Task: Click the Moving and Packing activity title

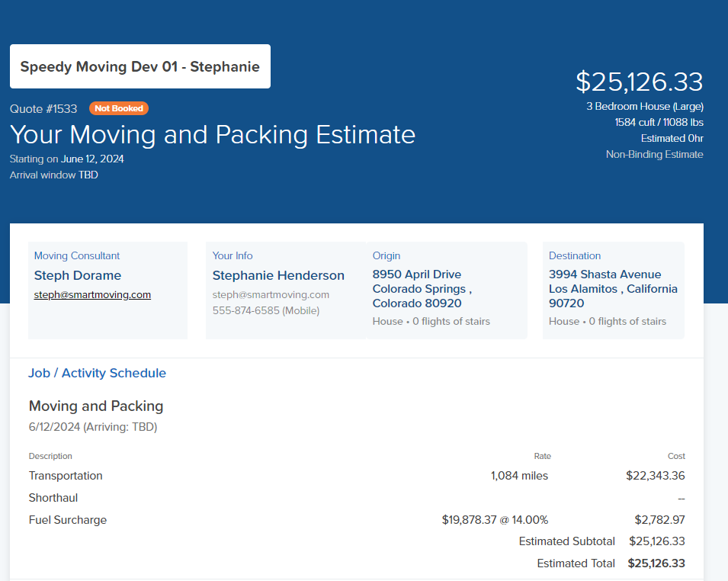Action: pyautogui.click(x=95, y=406)
